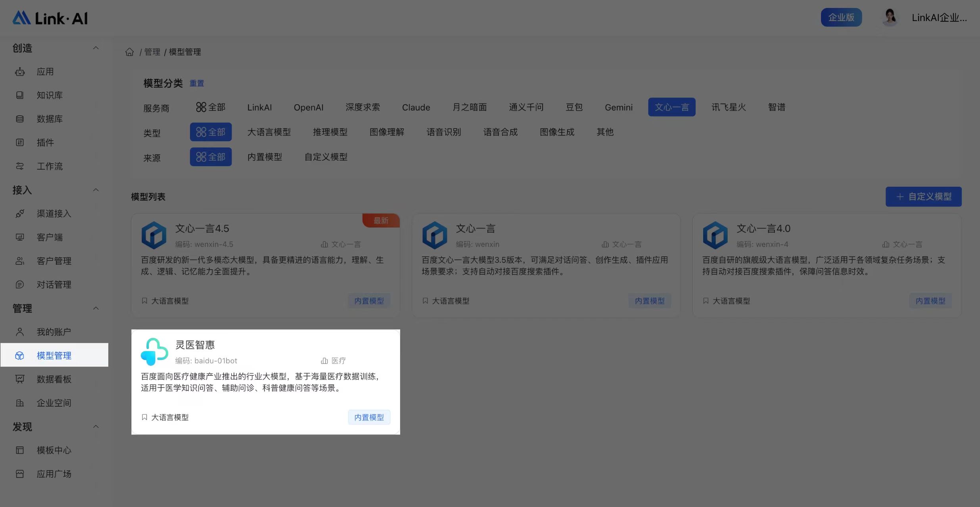Screen dimensions: 980x507
Task: Click the 医疗 provider icon on 灵医智惠 card
Action: [324, 361]
